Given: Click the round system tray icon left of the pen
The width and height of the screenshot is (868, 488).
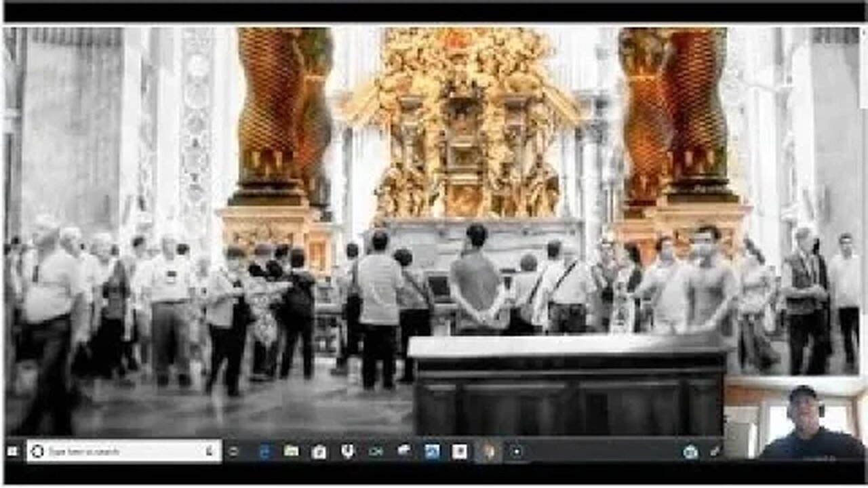Looking at the screenshot, I should (x=690, y=452).
